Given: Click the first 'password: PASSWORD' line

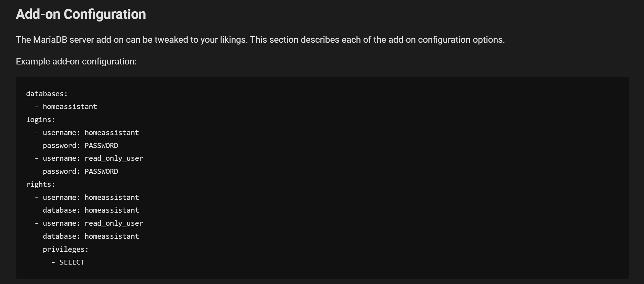Looking at the screenshot, I should [81, 145].
